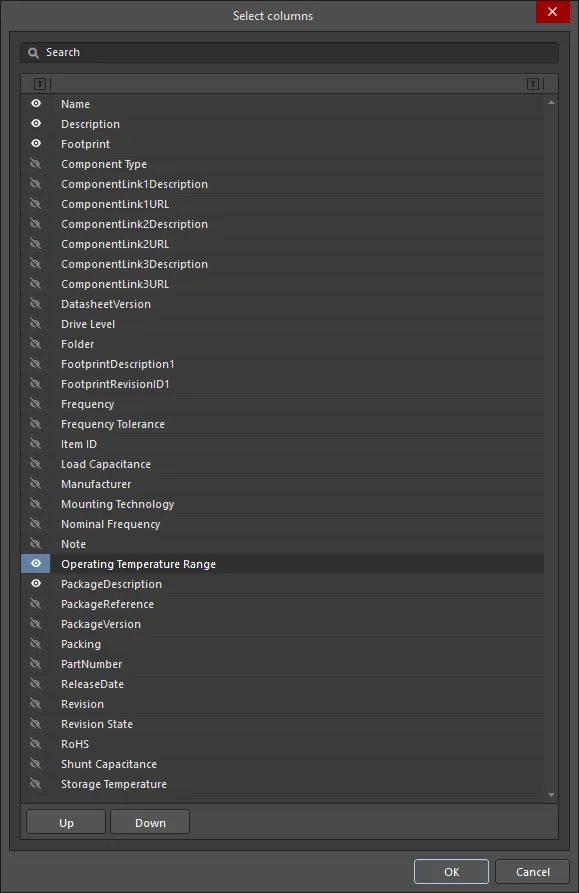Select the Load Capacitance row

[x=282, y=464]
